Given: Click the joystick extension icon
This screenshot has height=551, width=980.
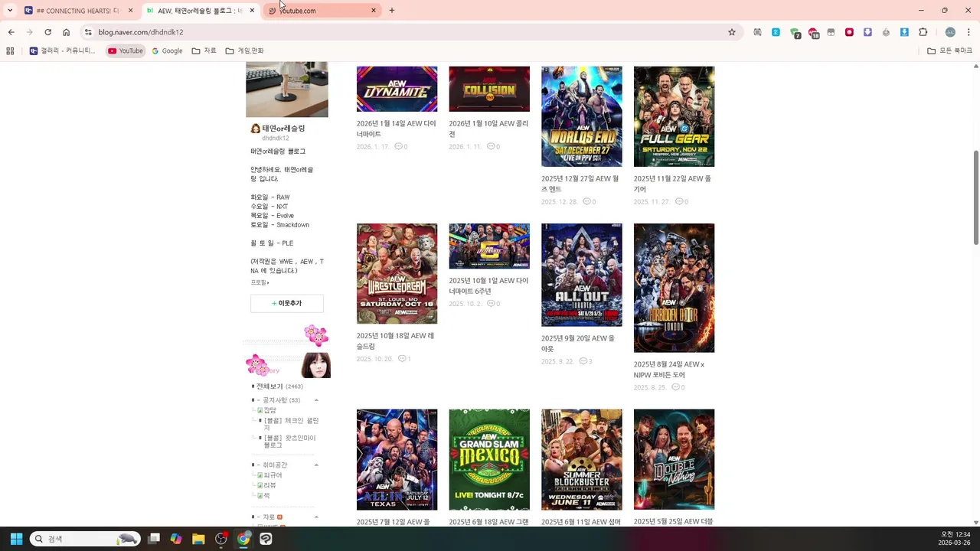Looking at the screenshot, I should [886, 32].
